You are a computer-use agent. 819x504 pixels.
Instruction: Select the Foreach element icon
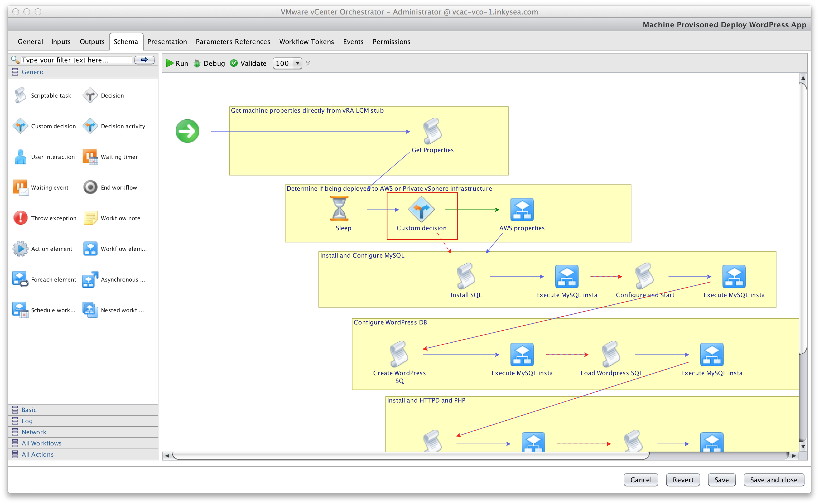point(20,279)
